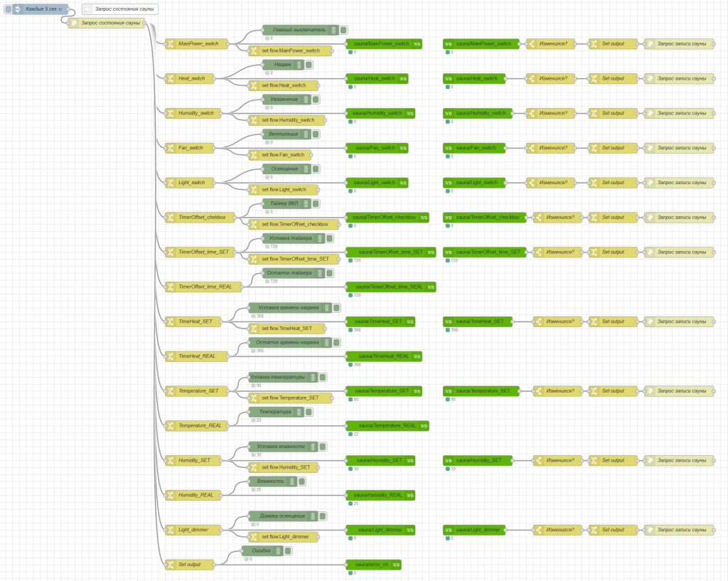
Task: Click the WB icon on sauna/error_ch node
Action: [396, 565]
